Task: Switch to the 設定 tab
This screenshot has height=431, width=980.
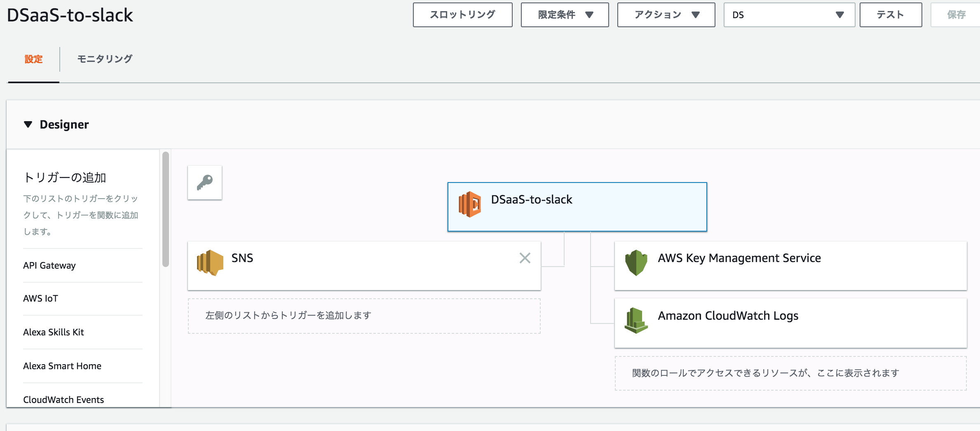Action: point(34,59)
